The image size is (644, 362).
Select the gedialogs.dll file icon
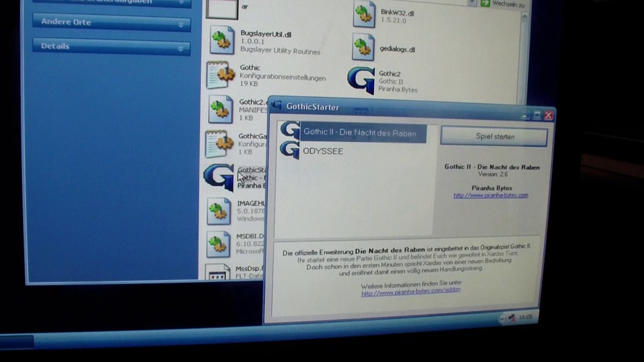(x=363, y=47)
